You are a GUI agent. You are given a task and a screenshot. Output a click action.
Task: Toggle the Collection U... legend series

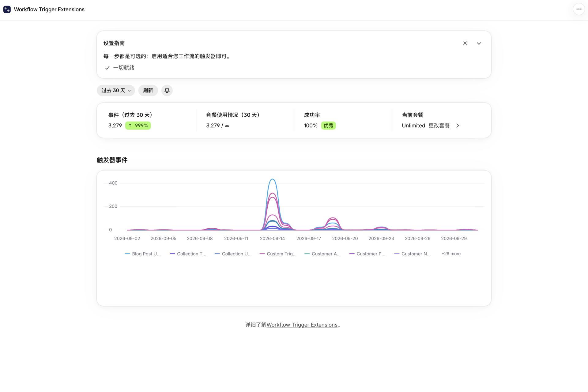coord(233,254)
